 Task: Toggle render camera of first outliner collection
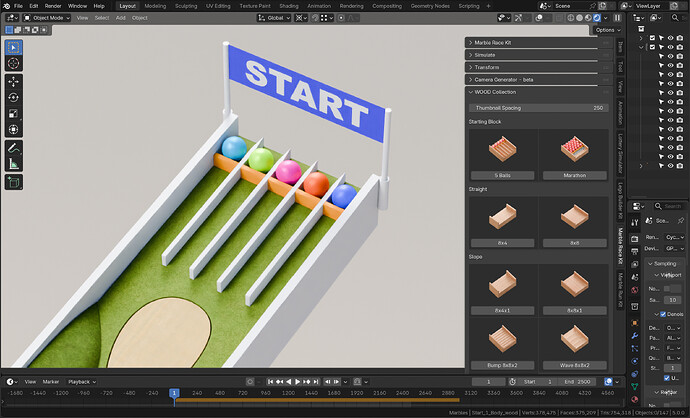[x=679, y=38]
